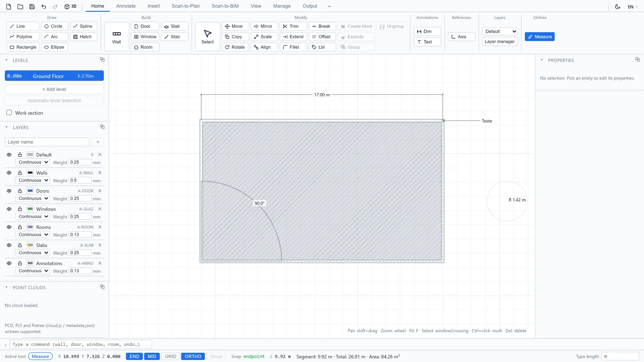The height and width of the screenshot is (362, 644).
Task: Collapse the ribbon with chevron
Action: click(x=329, y=6)
